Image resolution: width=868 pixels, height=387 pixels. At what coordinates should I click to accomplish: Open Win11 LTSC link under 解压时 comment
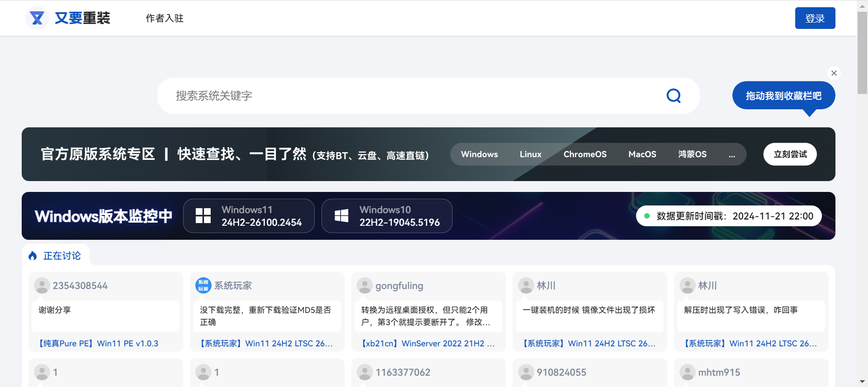pyautogui.click(x=750, y=344)
